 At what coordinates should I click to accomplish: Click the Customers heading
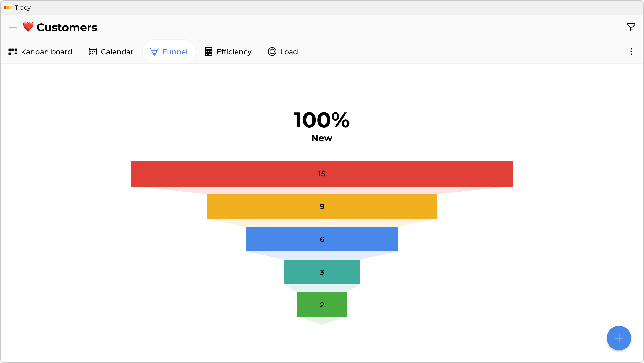click(67, 27)
